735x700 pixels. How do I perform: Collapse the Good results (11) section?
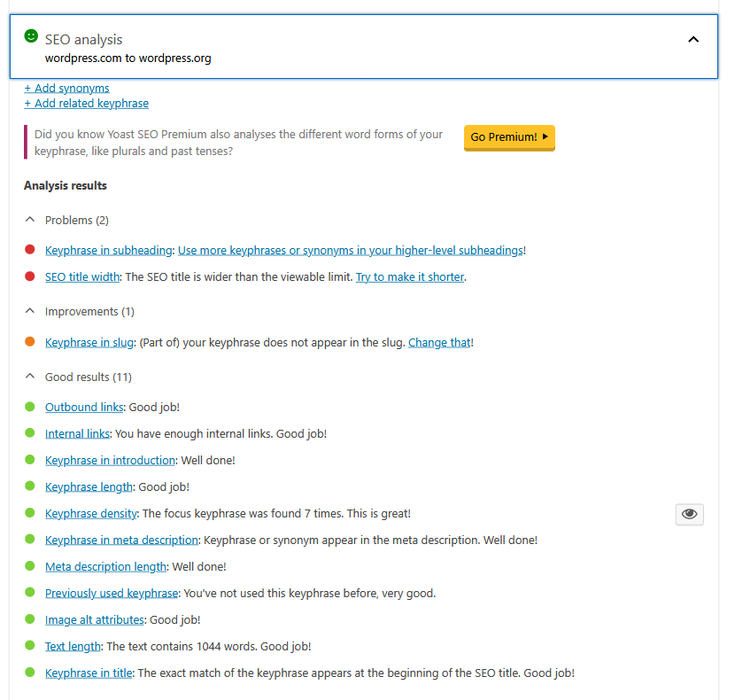coord(30,377)
